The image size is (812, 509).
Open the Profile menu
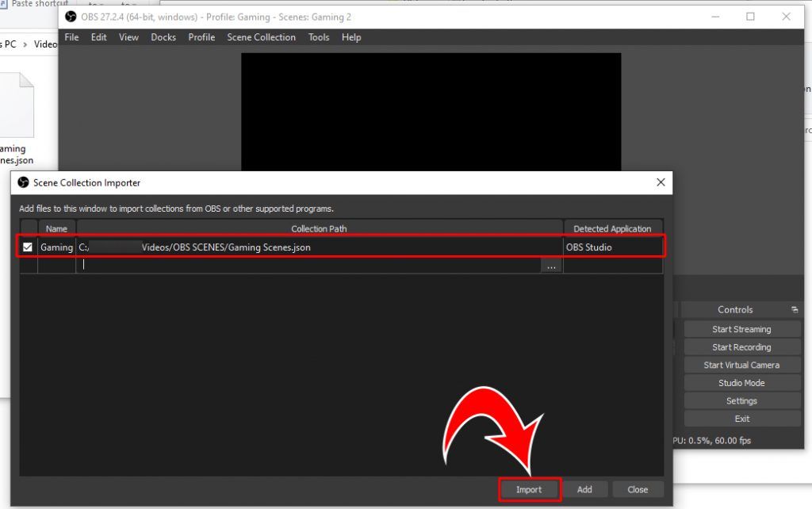(x=201, y=37)
